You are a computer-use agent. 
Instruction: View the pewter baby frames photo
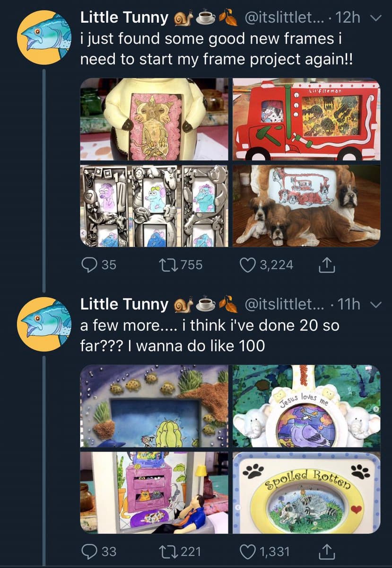[x=154, y=205]
